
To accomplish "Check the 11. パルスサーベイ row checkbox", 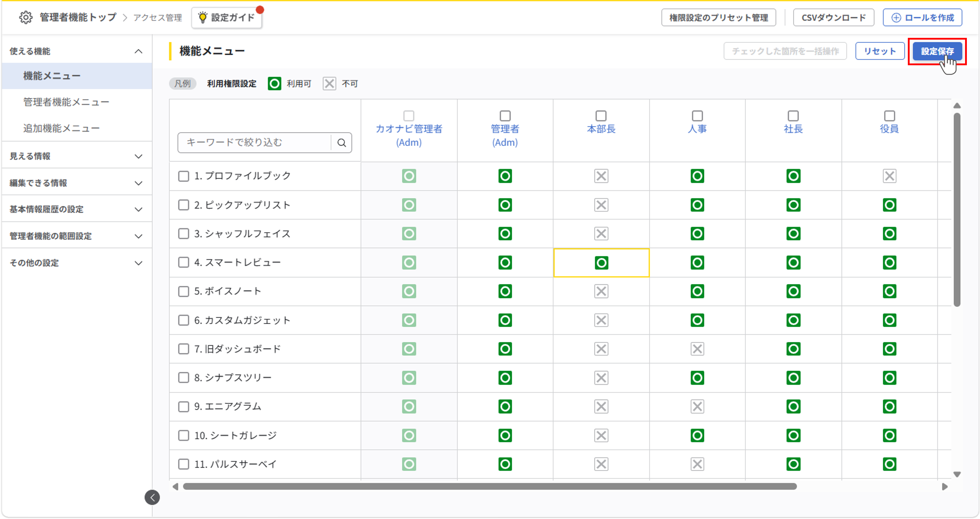I will [184, 464].
